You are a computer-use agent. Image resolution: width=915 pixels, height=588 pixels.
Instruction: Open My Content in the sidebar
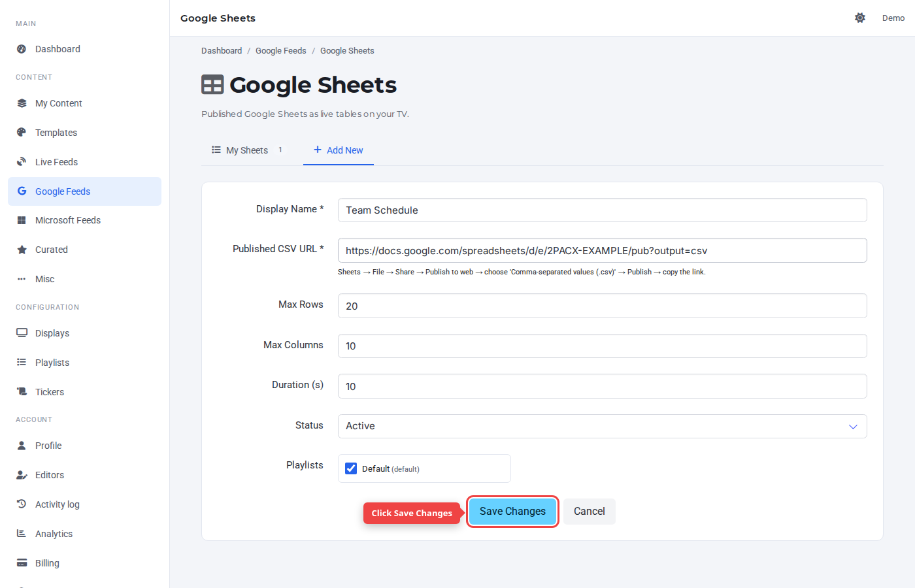pos(84,103)
